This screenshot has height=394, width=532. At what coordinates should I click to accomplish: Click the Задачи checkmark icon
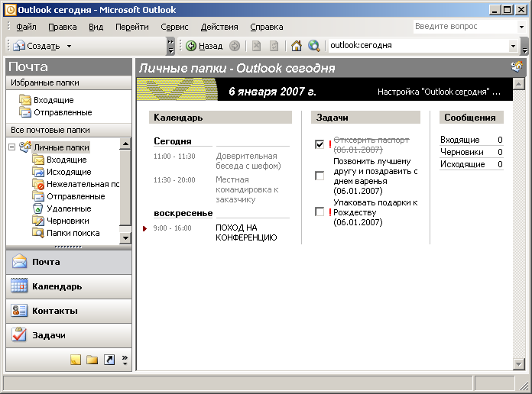coord(19,335)
